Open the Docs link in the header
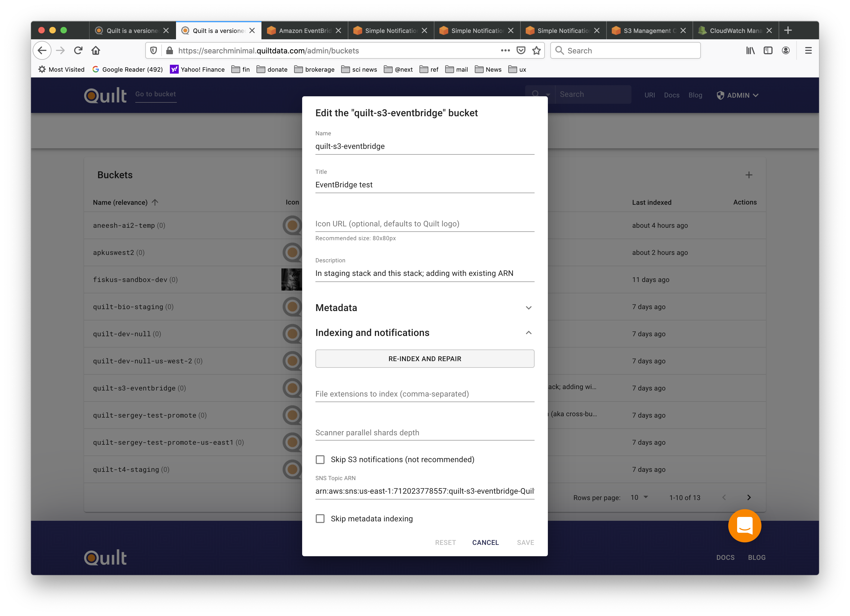 pyautogui.click(x=672, y=95)
